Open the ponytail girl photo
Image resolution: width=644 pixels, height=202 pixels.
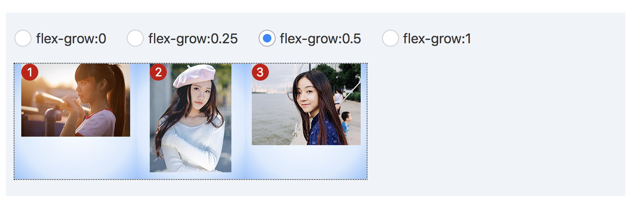click(x=76, y=100)
